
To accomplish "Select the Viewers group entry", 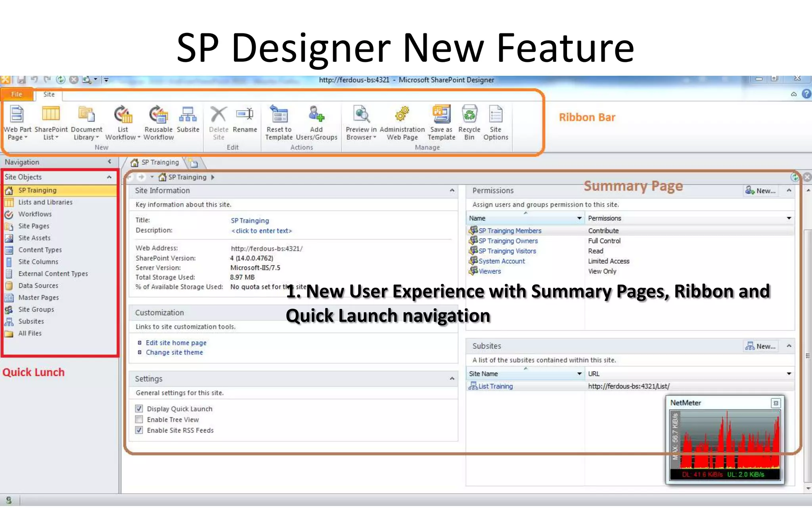I will (x=490, y=271).
